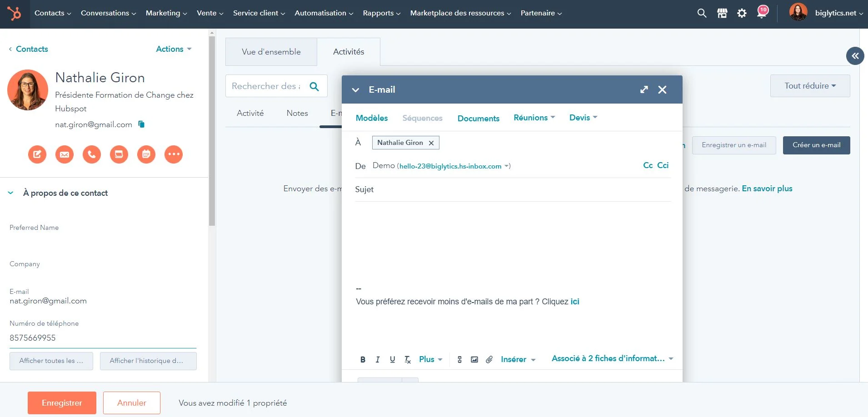Toggle underline formatting in email editor

point(393,359)
